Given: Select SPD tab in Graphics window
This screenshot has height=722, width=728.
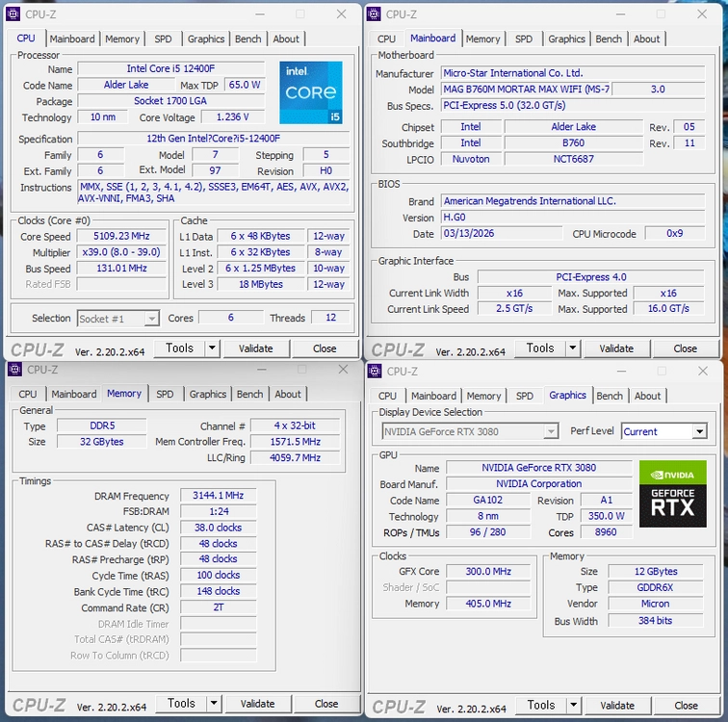Looking at the screenshot, I should [x=525, y=396].
